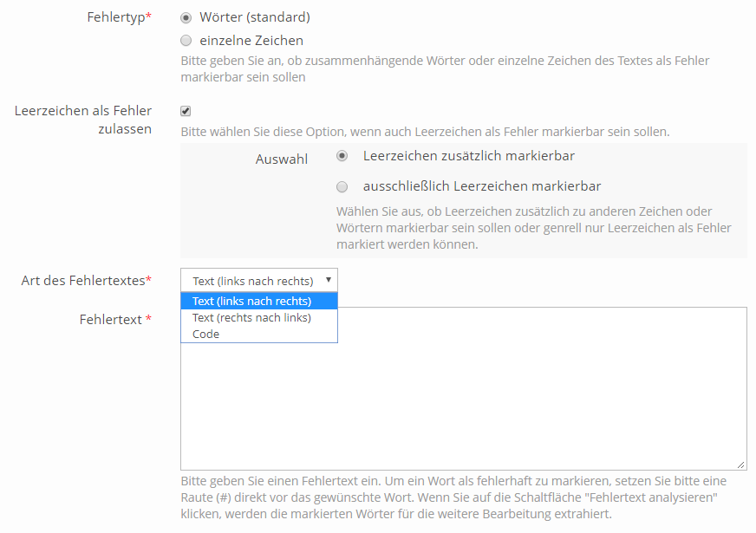Click the 'Art des Fehlertextes' label
756x533 pixels.
[87, 281]
